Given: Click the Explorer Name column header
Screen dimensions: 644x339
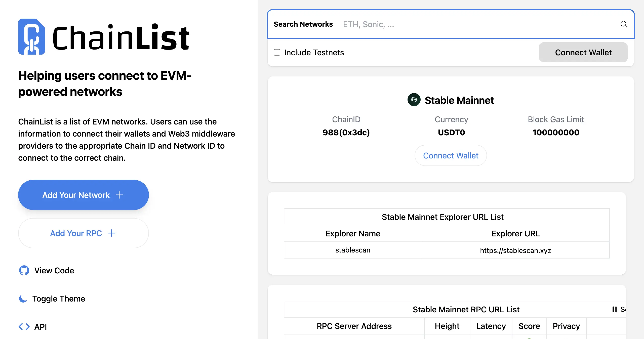Looking at the screenshot, I should (x=353, y=233).
